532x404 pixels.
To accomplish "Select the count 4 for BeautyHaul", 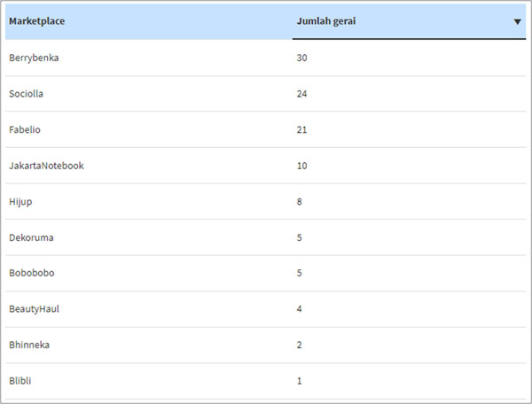I will point(299,309).
